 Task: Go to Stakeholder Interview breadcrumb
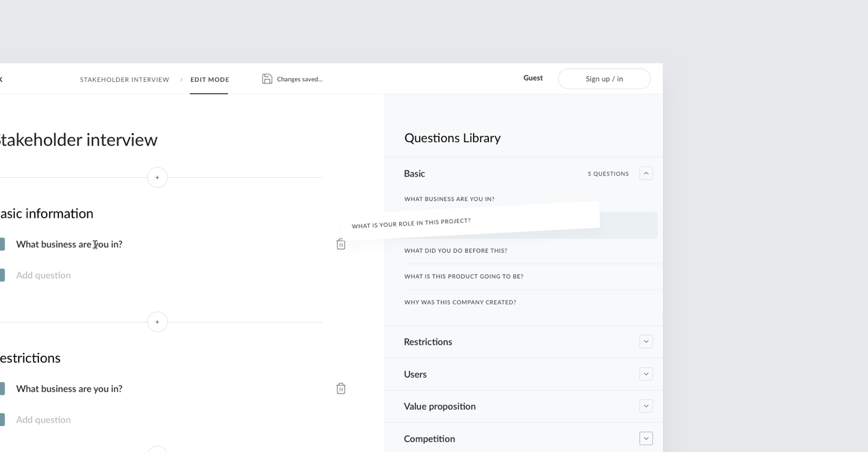click(125, 79)
